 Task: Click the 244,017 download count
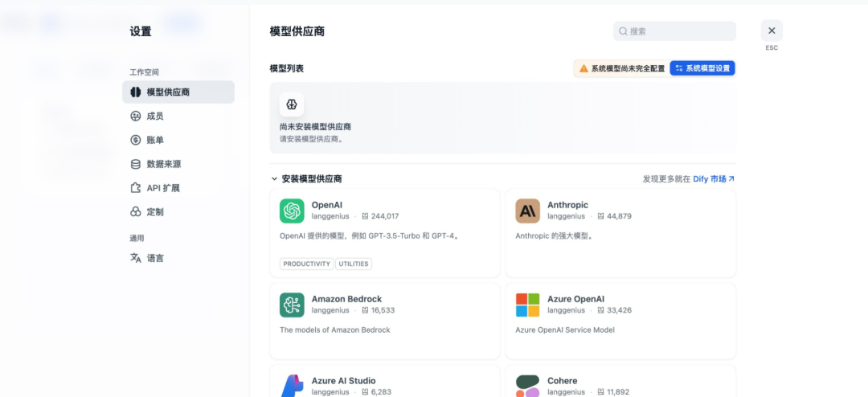click(x=385, y=216)
